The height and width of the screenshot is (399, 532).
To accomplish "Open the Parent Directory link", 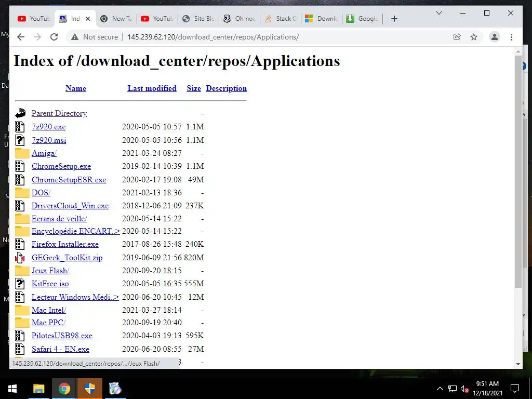I will (x=59, y=113).
